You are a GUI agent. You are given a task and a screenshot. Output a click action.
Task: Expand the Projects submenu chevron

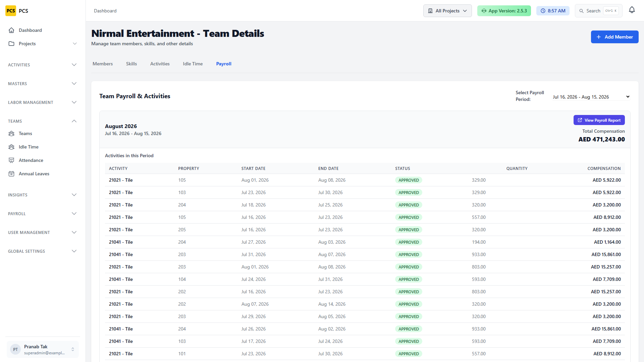[75, 44]
